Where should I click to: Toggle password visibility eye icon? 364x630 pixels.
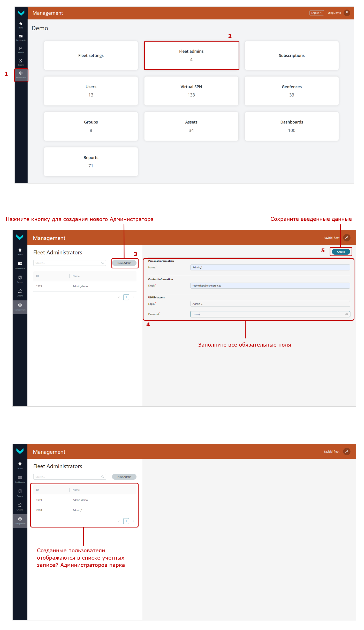click(x=346, y=314)
